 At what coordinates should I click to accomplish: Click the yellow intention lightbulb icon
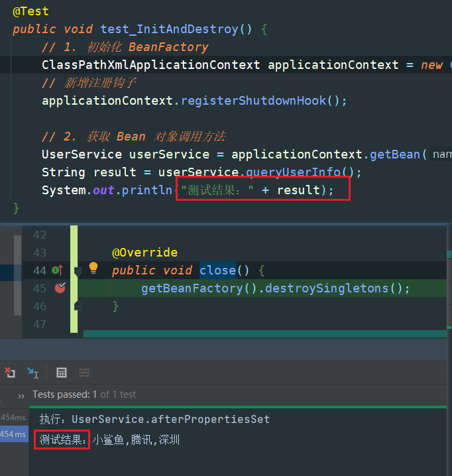coord(93,268)
